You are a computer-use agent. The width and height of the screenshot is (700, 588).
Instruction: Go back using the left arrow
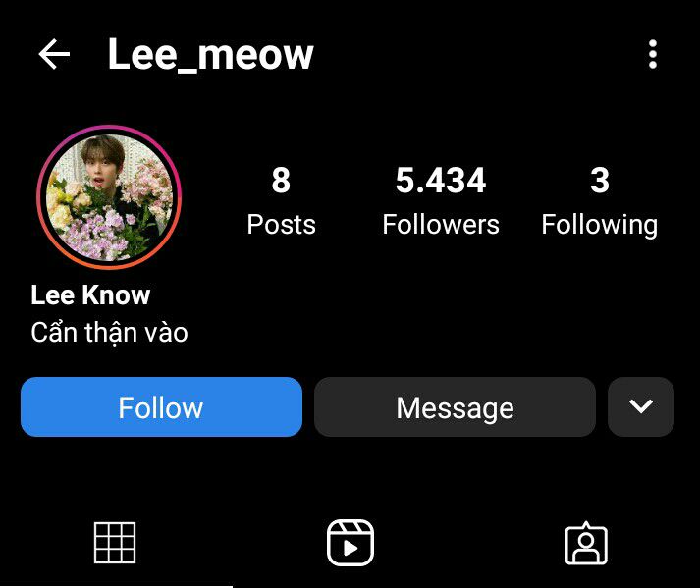[54, 54]
